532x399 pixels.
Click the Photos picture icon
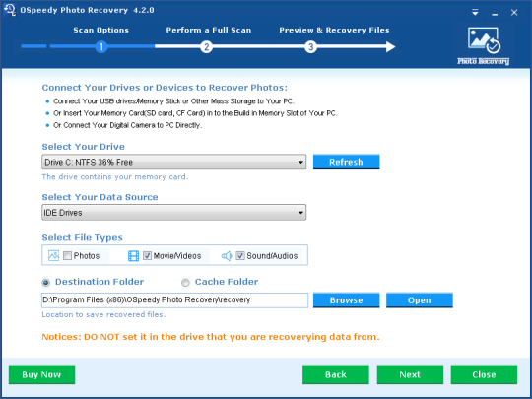(x=53, y=255)
